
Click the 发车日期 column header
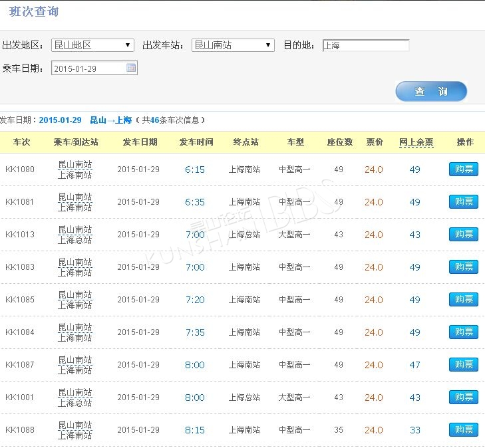[140, 142]
